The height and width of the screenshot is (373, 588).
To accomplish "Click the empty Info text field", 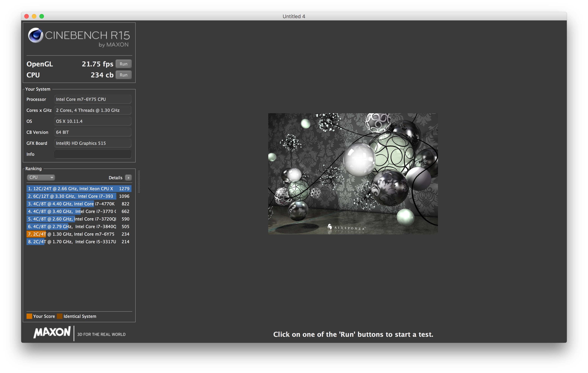I will pyautogui.click(x=93, y=154).
